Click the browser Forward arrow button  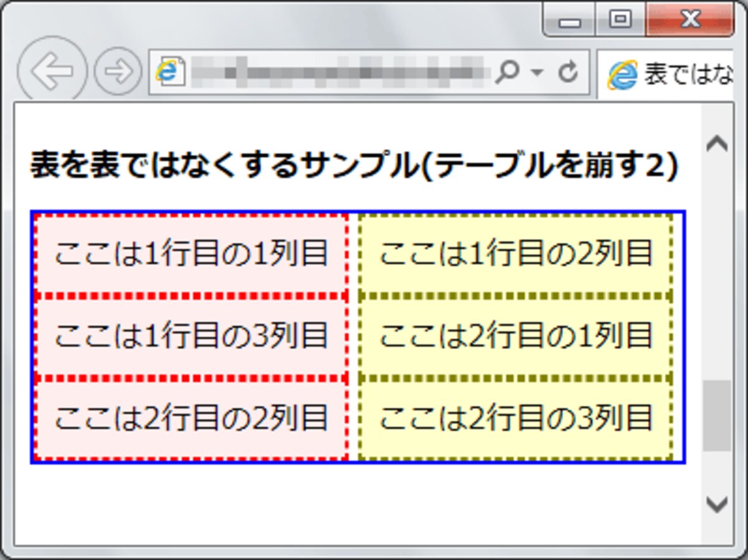(x=118, y=72)
